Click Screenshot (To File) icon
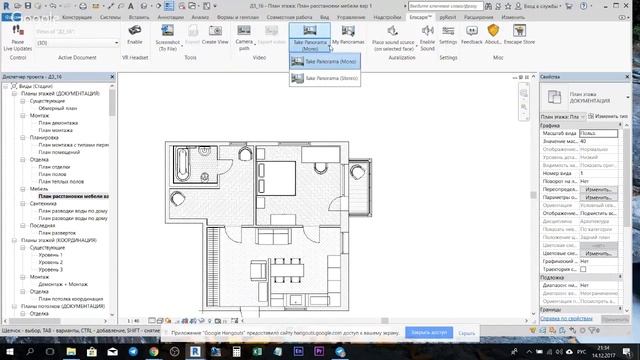Screen dimensions: 640x360 (167, 30)
